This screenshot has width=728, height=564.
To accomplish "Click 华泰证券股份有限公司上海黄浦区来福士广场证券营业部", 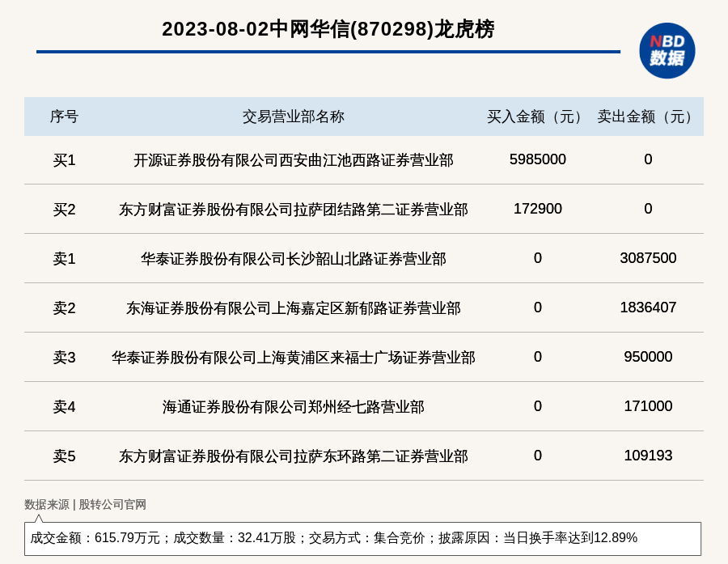I will click(294, 358).
